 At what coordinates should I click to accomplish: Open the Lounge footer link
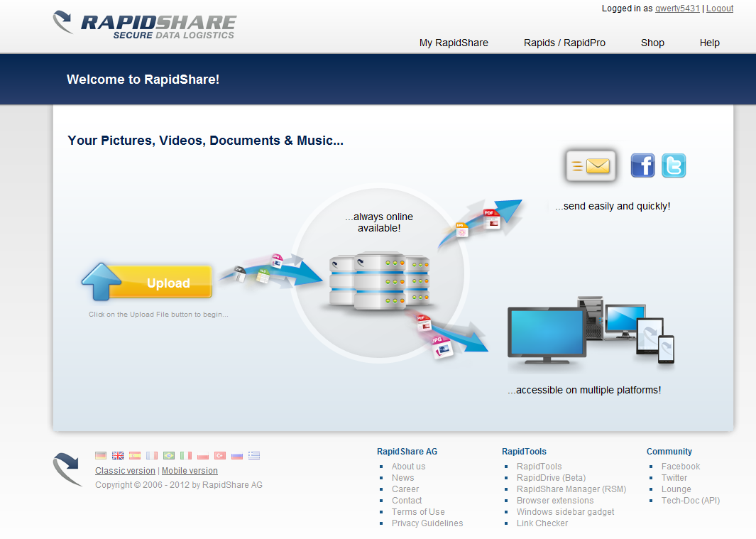point(676,489)
